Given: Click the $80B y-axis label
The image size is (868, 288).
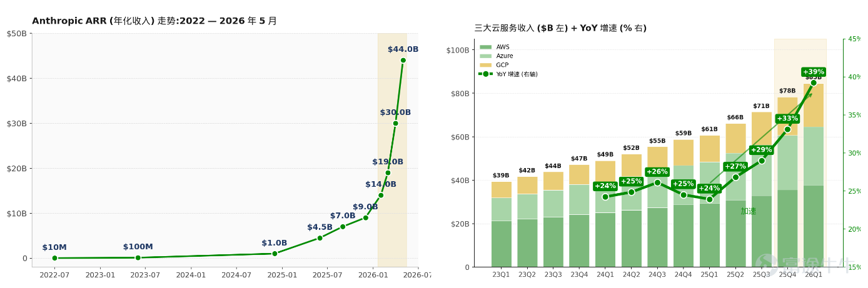Looking at the screenshot, I should click(x=460, y=94).
